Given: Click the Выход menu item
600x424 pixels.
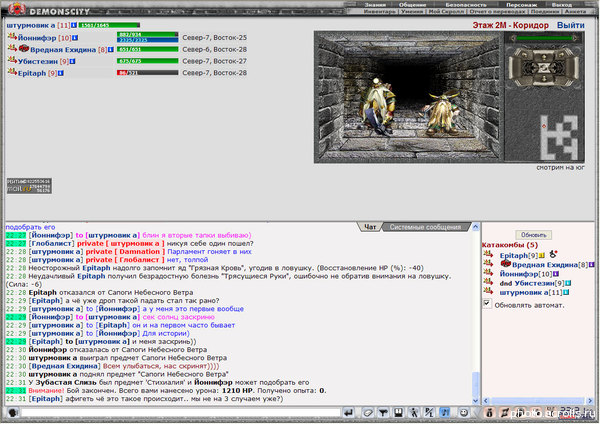Looking at the screenshot, I should pyautogui.click(x=562, y=5).
